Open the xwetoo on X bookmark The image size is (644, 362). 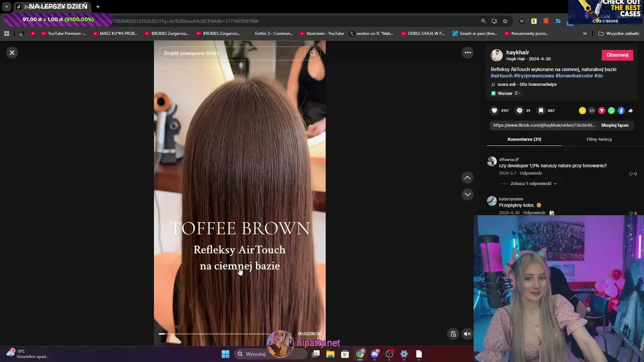click(x=371, y=34)
